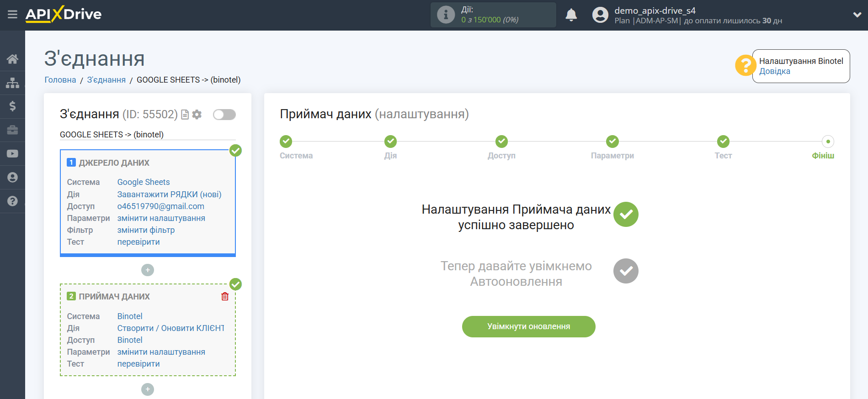The image size is (868, 399).
Task: Open the YouTube video tutorials icon
Action: point(12,154)
